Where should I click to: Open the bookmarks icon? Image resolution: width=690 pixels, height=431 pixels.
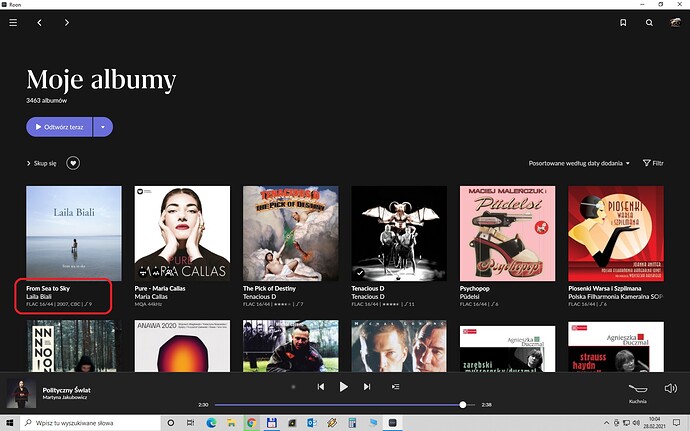[x=623, y=22]
